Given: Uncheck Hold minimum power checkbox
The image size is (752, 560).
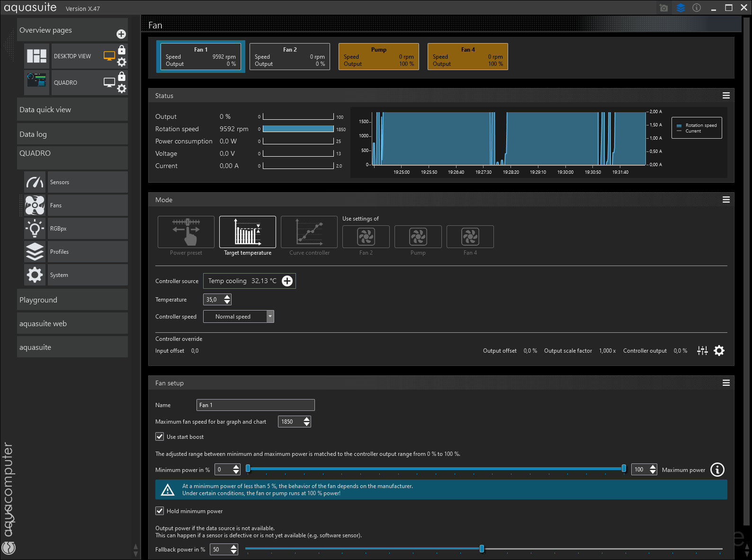Looking at the screenshot, I should click(160, 511).
